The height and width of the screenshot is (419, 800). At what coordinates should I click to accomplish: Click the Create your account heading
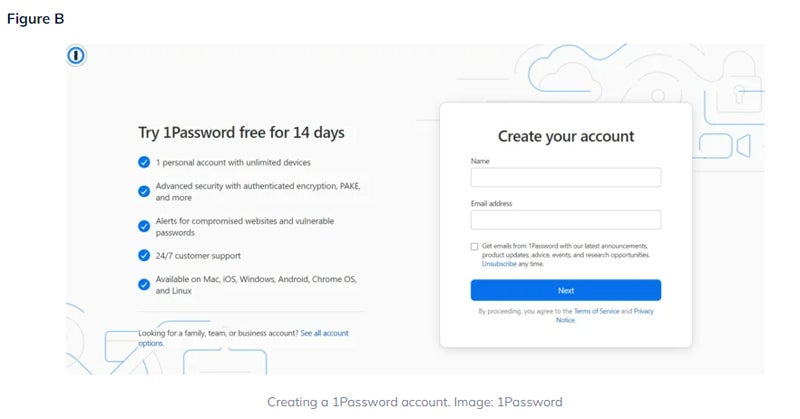click(566, 136)
